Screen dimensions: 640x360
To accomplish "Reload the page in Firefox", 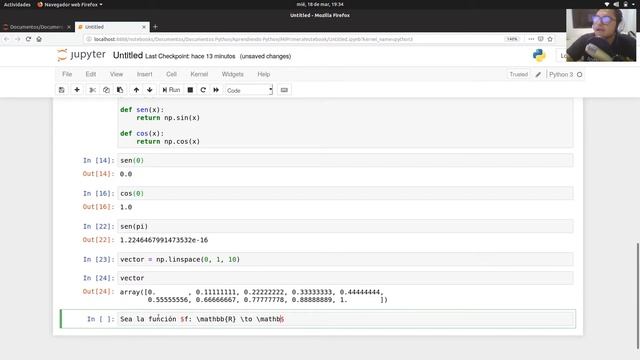I will click(28, 39).
